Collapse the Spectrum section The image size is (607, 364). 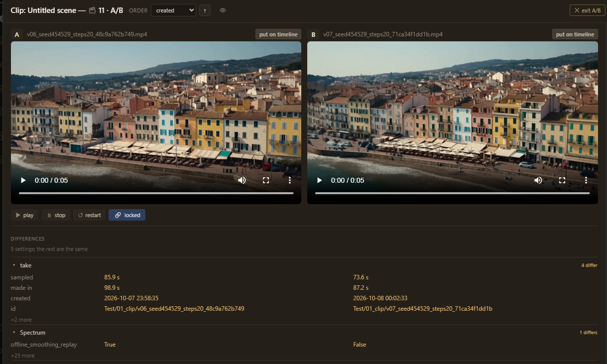point(14,332)
